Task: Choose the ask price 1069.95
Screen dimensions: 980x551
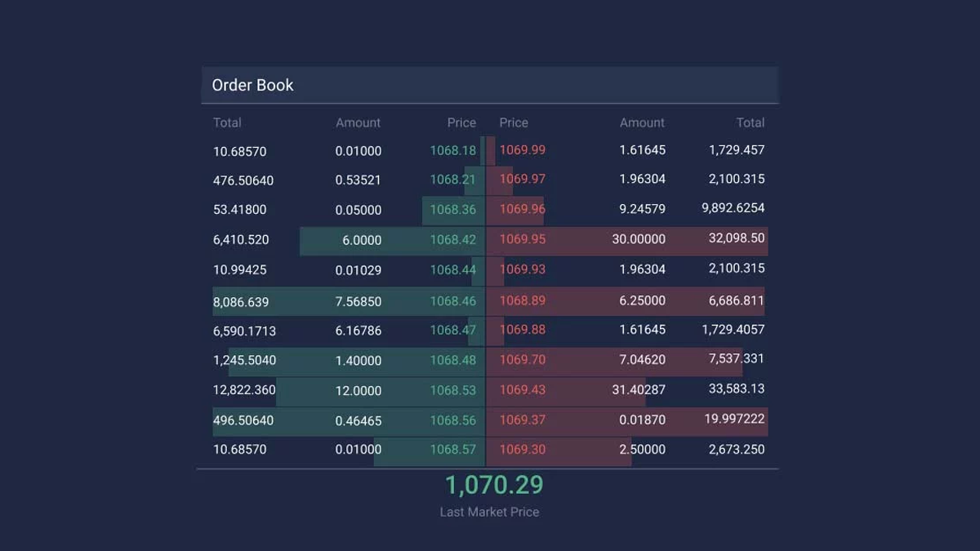Action: [523, 240]
